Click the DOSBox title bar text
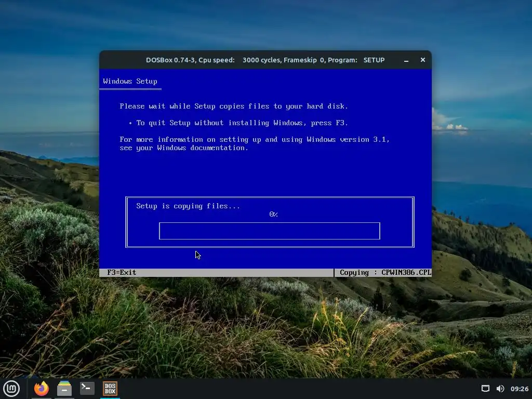Screen dimensions: 532x399 265,60
